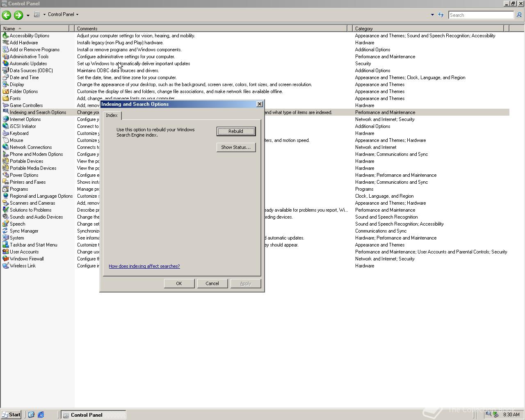Select the Scanners and Cameras icon
This screenshot has height=420, width=525.
(6, 203)
